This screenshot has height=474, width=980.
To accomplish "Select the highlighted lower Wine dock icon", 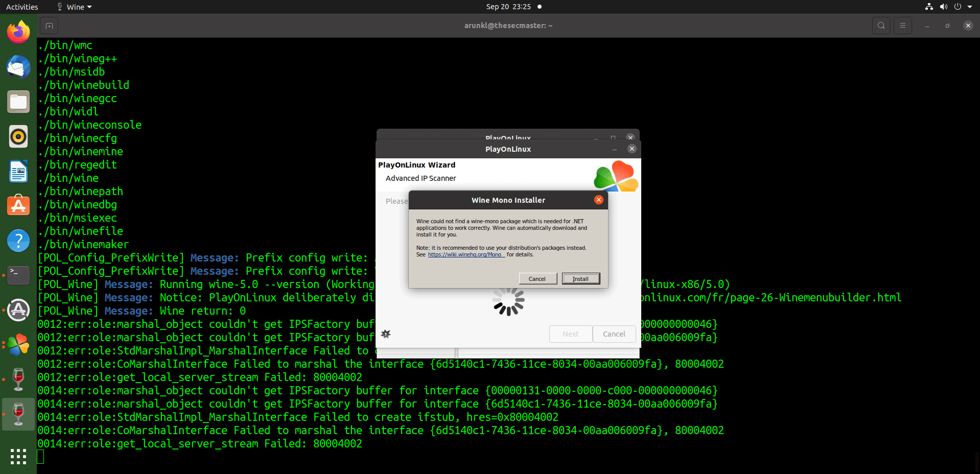I will pyautogui.click(x=18, y=414).
